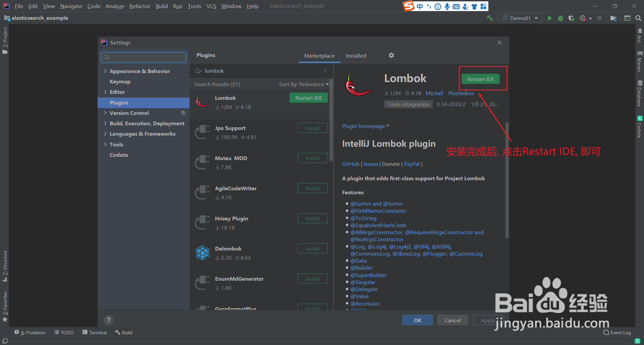The height and width of the screenshot is (345, 644).
Task: Install the Jpa Support plugin
Action: 313,128
